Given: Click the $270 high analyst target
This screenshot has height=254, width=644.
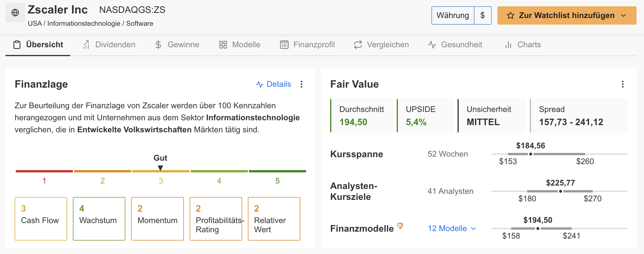Looking at the screenshot, I should pos(593,199).
